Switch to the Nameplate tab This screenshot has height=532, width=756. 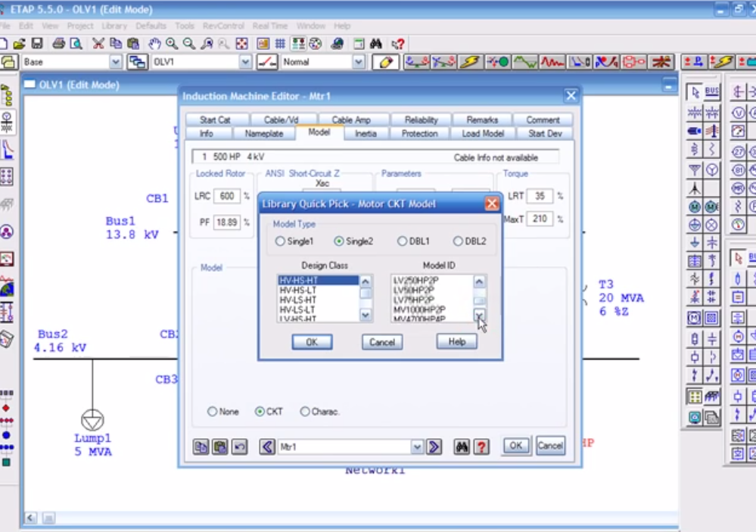click(264, 134)
